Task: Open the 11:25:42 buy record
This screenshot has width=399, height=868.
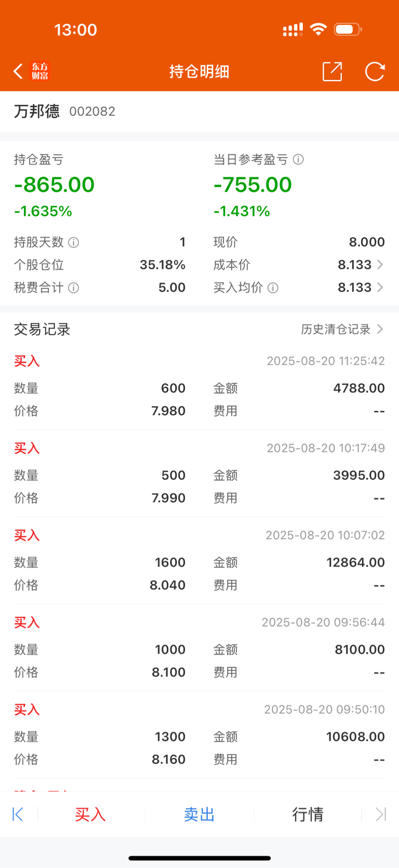Action: pos(199,386)
